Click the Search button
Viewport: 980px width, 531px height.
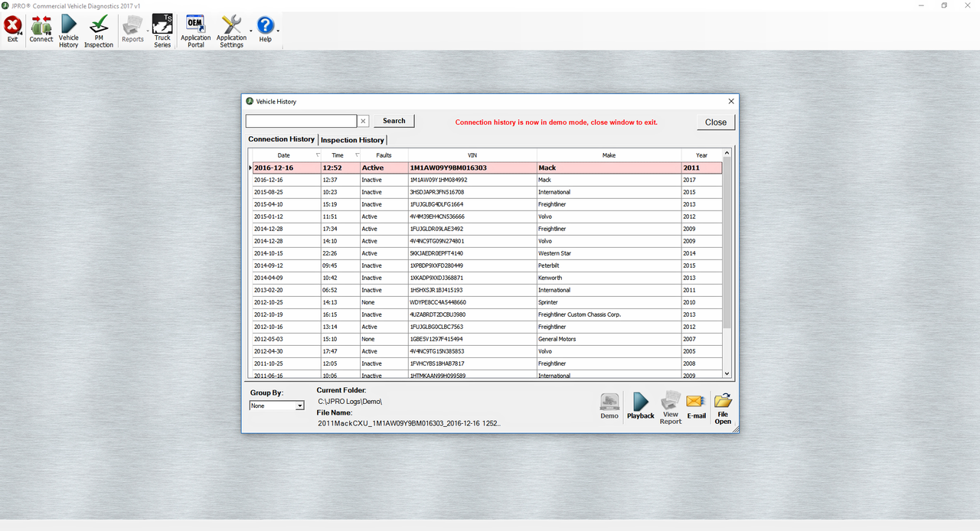pyautogui.click(x=394, y=121)
